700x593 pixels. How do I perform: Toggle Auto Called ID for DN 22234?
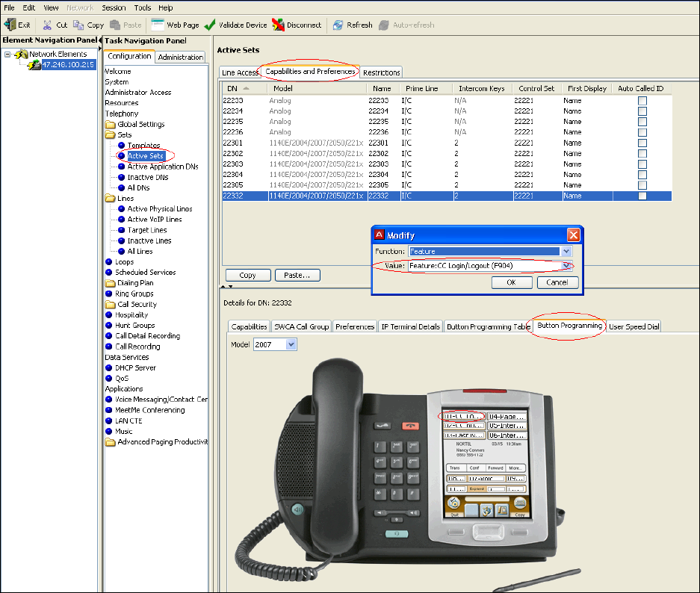point(642,111)
